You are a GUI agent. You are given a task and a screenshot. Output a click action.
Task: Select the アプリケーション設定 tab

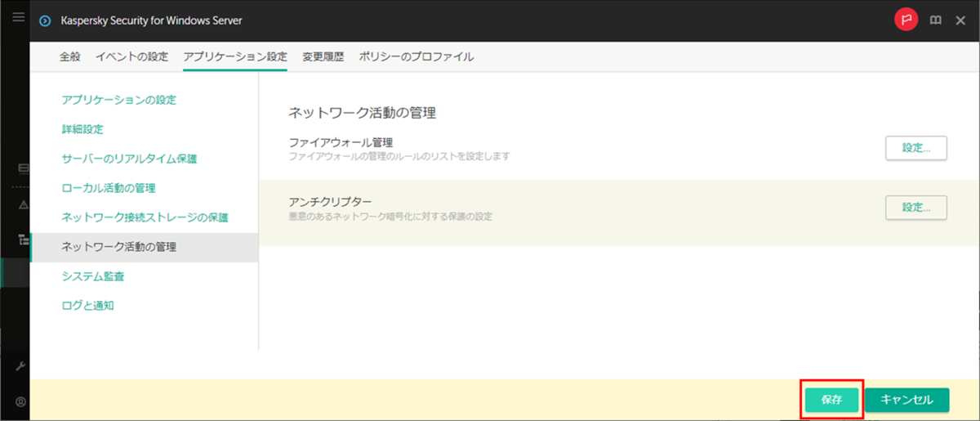(x=235, y=57)
